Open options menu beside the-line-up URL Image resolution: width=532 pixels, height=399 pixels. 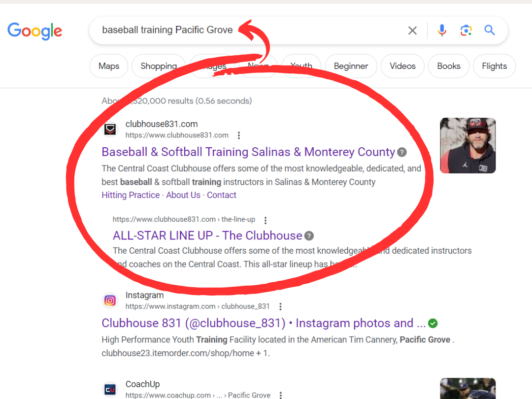[x=266, y=220]
